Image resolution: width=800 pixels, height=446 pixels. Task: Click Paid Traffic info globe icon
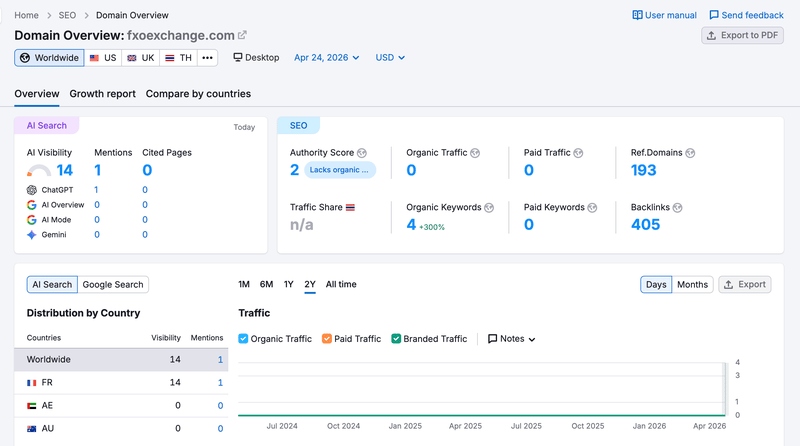click(578, 153)
